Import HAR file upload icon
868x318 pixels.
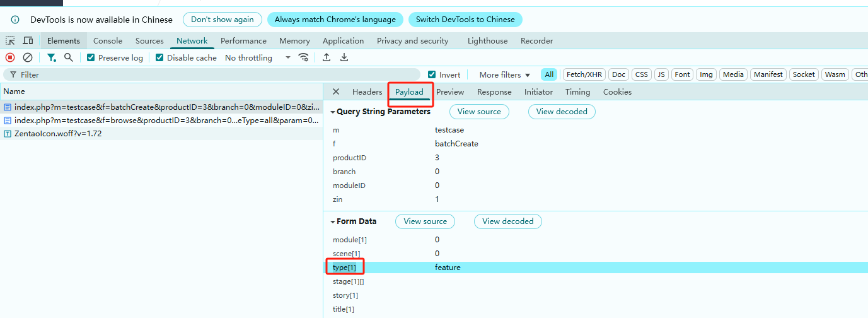(327, 57)
